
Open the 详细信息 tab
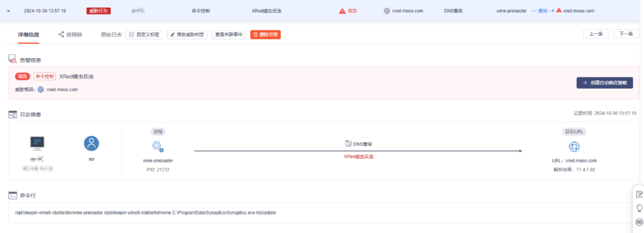[29, 35]
